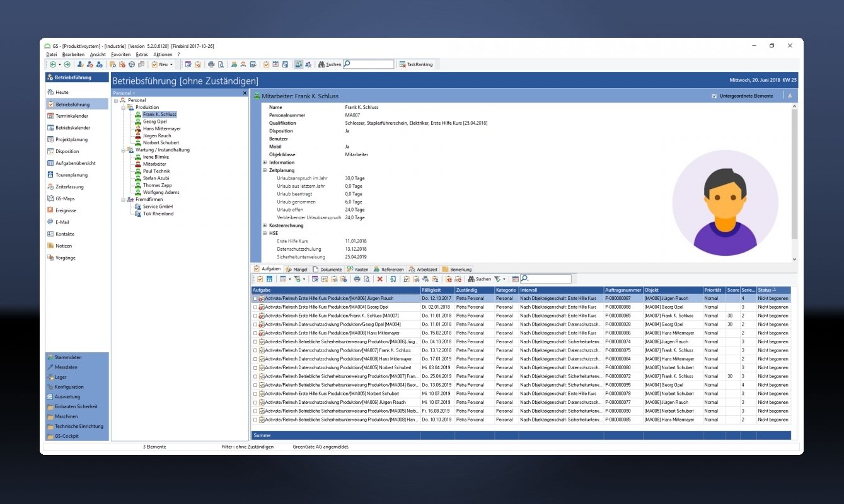This screenshot has height=504, width=844.
Task: Collapse the Zeitplanung section
Action: pos(265,170)
